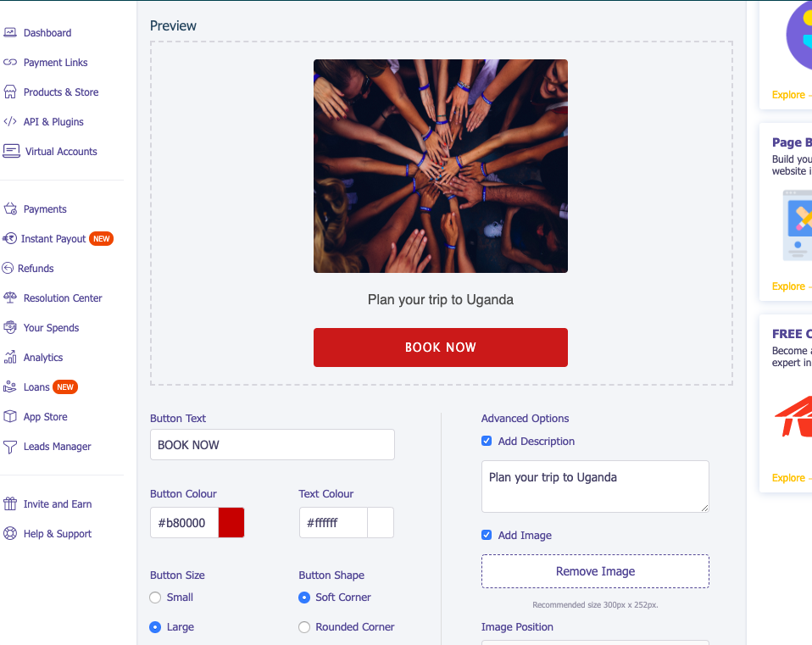
Task: Choose the Rounded Corner button shape
Action: (304, 627)
